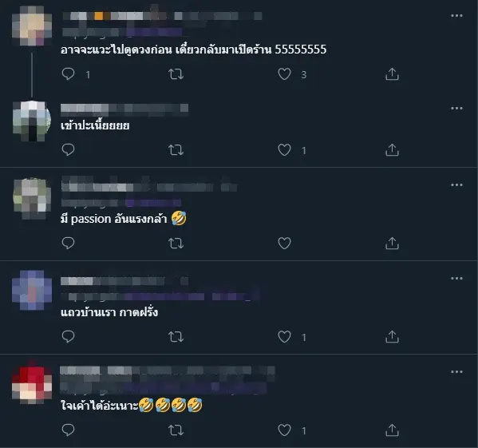This screenshot has width=478, height=448.
Task: Open more options on the เข้าปะเนี้ยยยย reply
Action: (x=456, y=109)
